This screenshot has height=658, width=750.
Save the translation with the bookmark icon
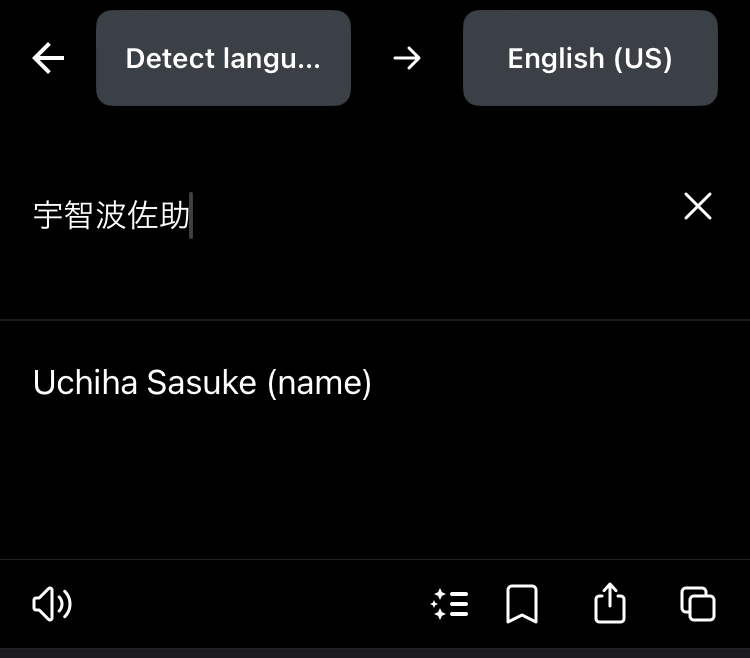tap(522, 604)
